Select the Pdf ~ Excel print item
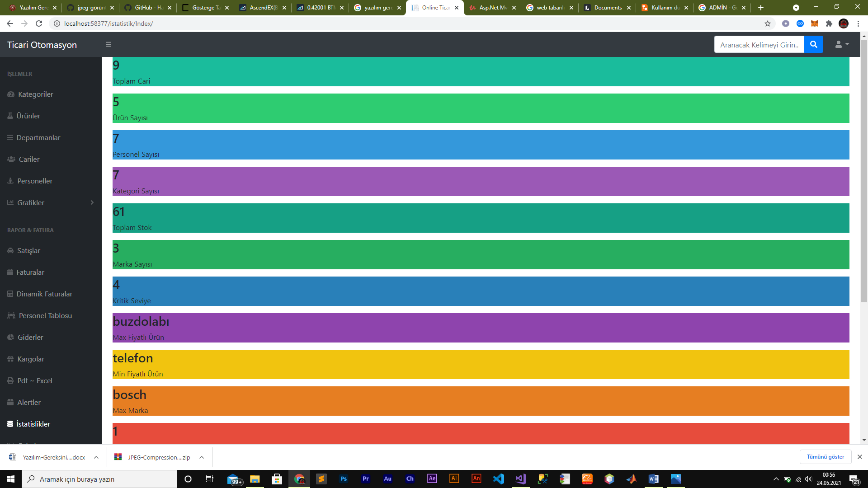 pos(34,380)
